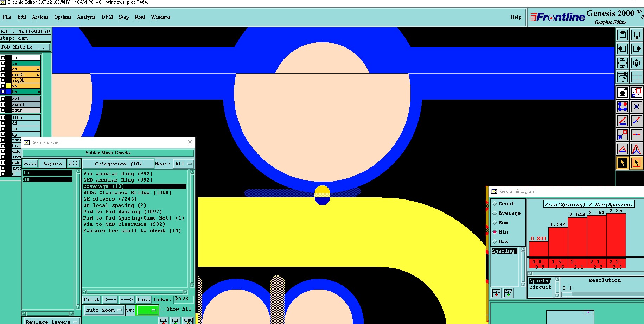Open the Auto Zoom dropdown

pyautogui.click(x=104, y=310)
